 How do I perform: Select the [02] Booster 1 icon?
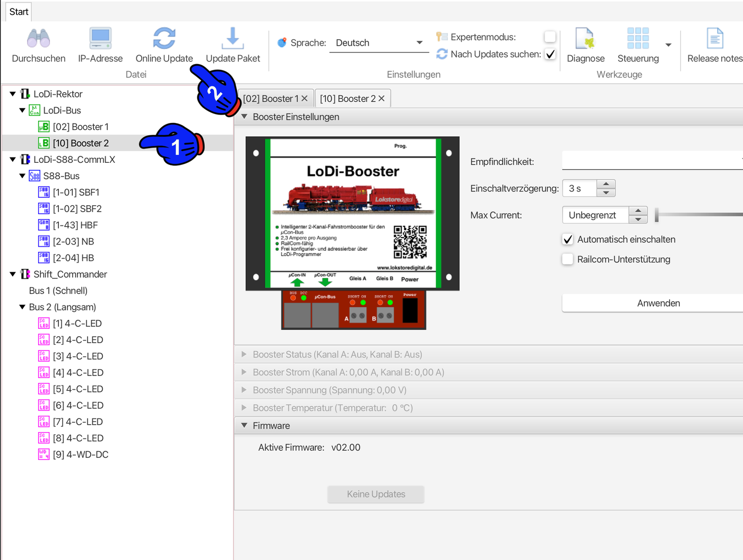tap(44, 127)
